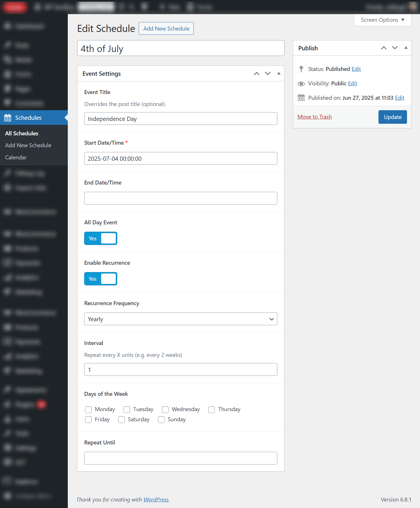Viewport: 420px width, 508px height.
Task: Expand the Screen Options panel
Action: (382, 20)
